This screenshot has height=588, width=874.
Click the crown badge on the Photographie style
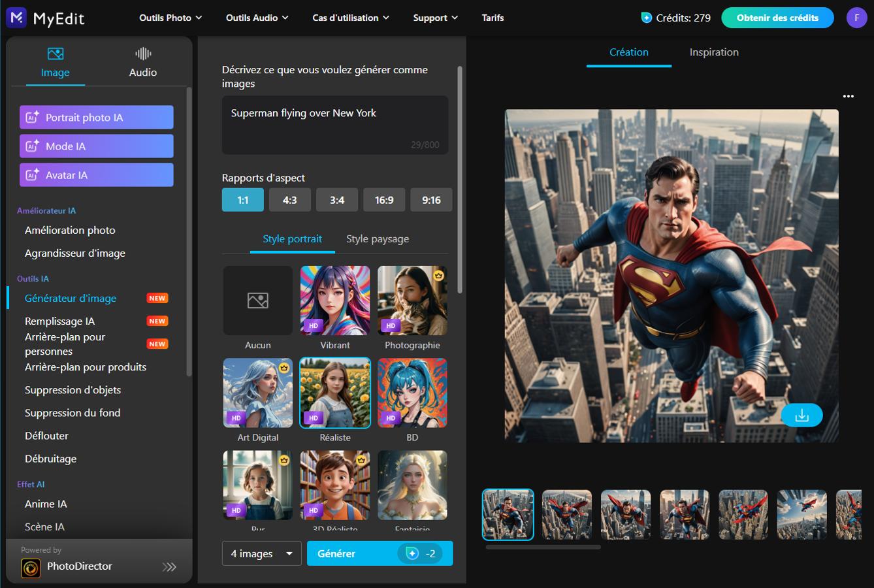(438, 276)
